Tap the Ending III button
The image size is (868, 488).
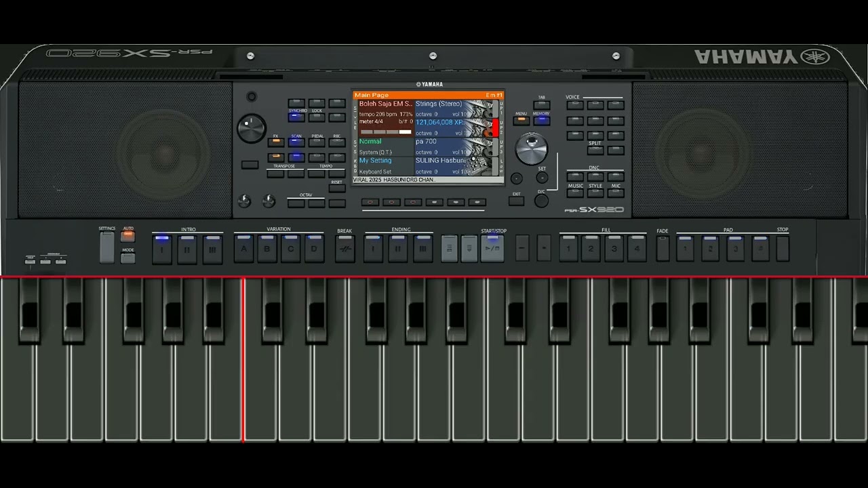pos(423,248)
